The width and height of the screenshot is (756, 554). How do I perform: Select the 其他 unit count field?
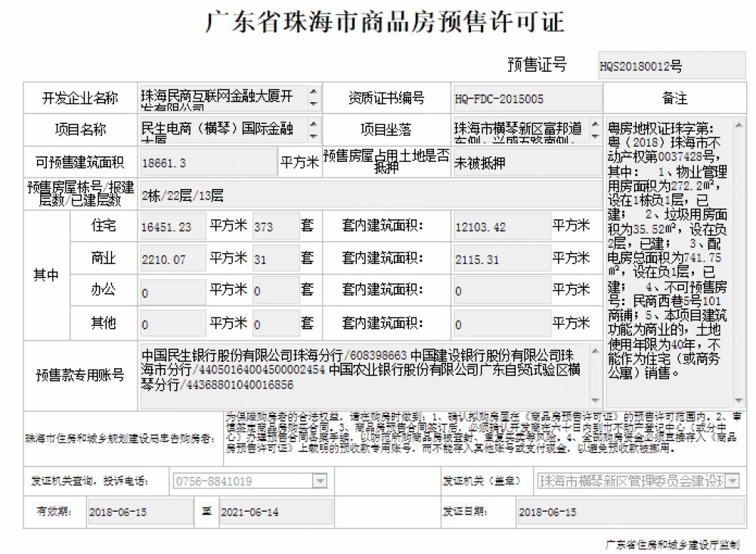[276, 323]
